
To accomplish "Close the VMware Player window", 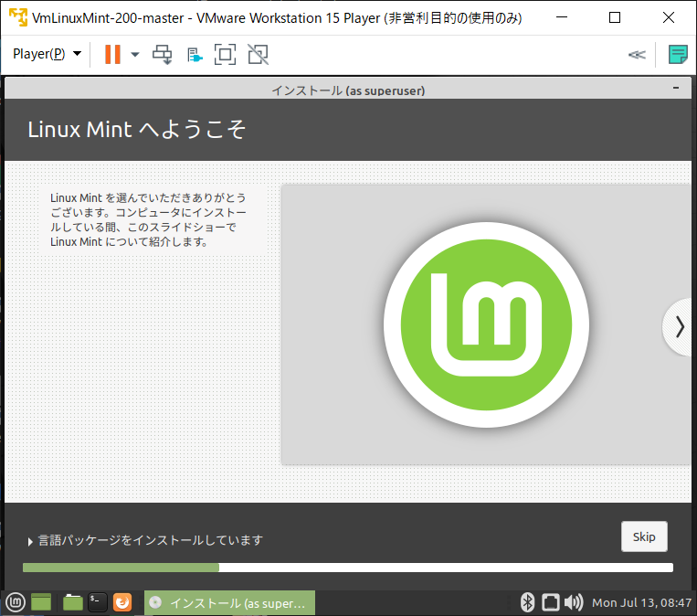I will click(x=668, y=17).
